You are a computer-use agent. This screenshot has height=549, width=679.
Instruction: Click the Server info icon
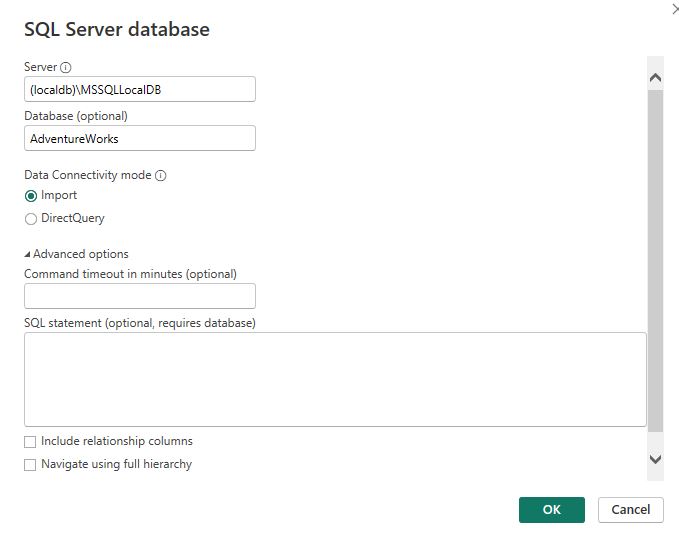(x=65, y=68)
